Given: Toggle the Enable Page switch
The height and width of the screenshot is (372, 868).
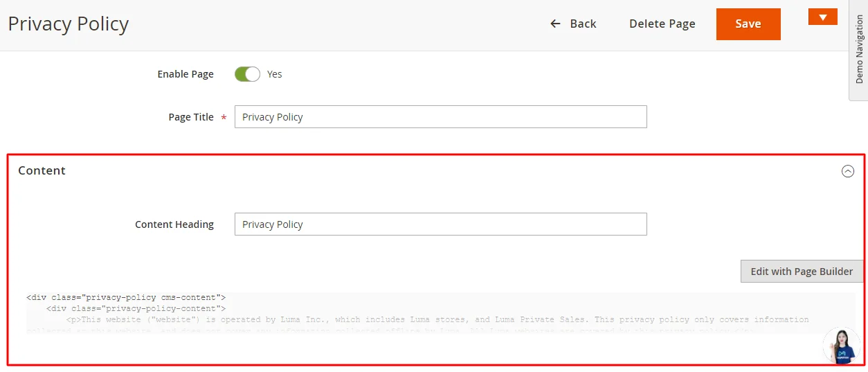Looking at the screenshot, I should point(247,74).
